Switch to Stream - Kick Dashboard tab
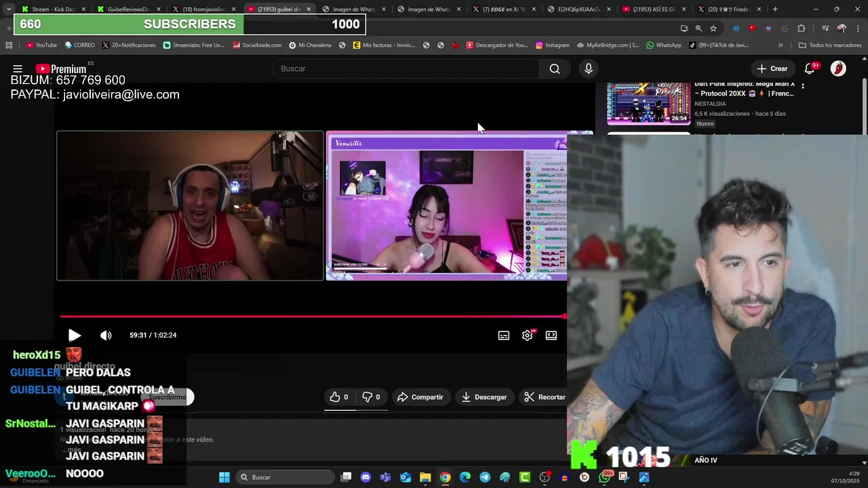This screenshot has width=868, height=488. click(x=53, y=9)
